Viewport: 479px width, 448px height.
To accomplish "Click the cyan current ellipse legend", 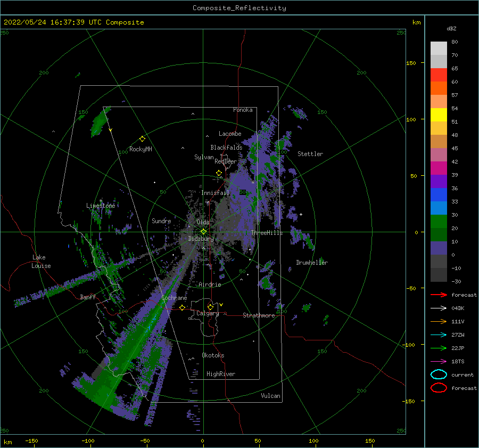I will coord(439,374).
